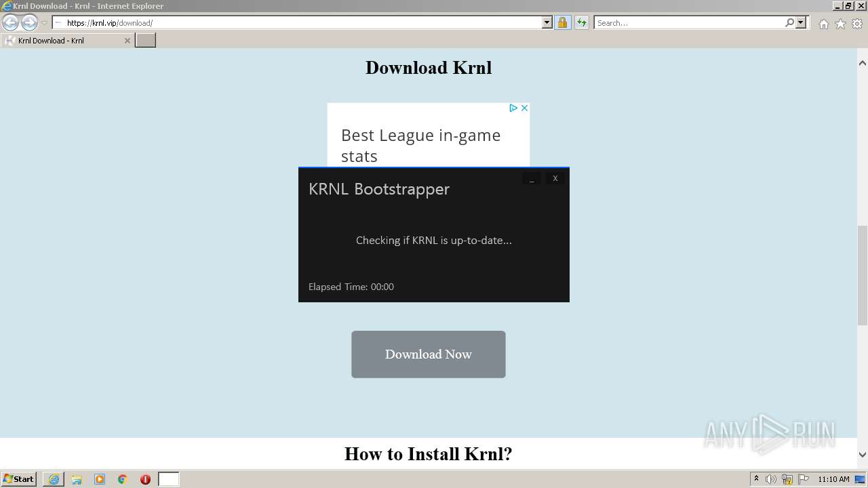Image resolution: width=868 pixels, height=488 pixels.
Task: Open the Action Center flag icon
Action: [x=804, y=479]
